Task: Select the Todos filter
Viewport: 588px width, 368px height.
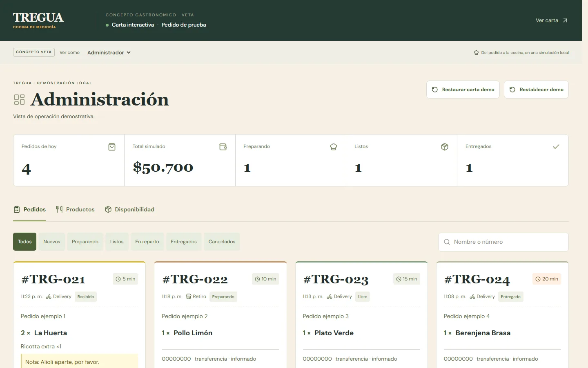Action: (x=24, y=242)
